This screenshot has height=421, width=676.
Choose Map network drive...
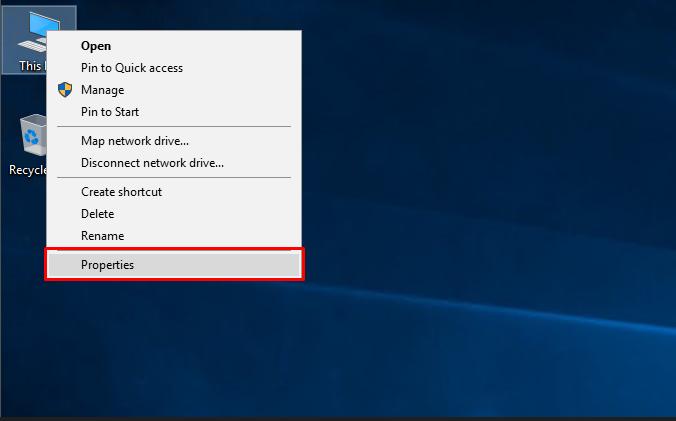(174, 141)
